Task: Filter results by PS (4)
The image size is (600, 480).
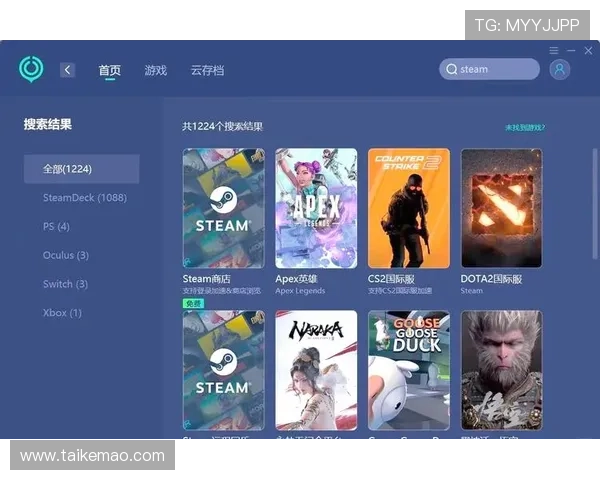Action: click(x=56, y=227)
